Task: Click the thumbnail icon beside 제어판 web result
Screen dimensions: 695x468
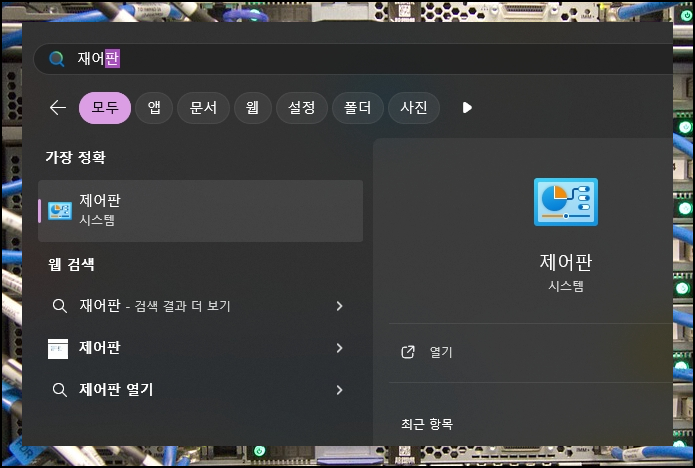Action: [x=58, y=349]
